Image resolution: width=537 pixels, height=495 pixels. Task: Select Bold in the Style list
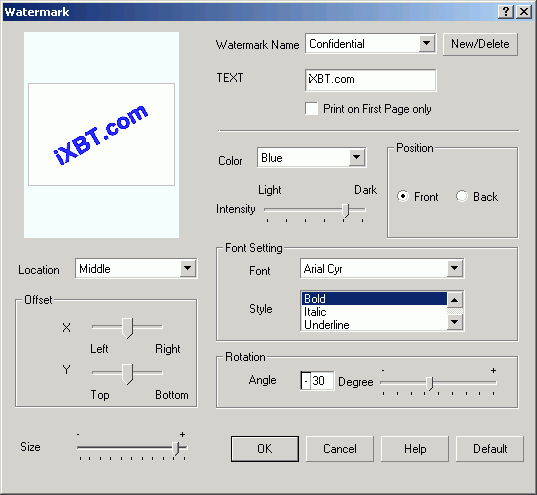tap(374, 298)
